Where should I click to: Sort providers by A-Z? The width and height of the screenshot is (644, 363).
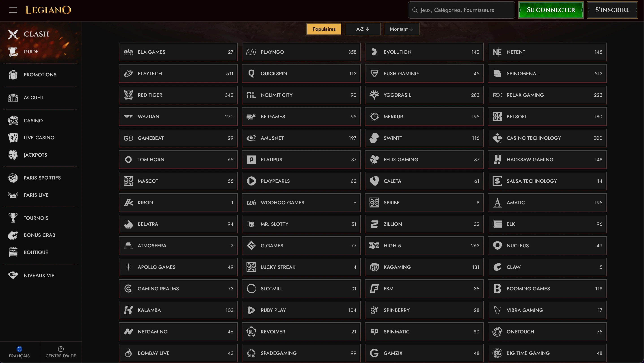[363, 29]
